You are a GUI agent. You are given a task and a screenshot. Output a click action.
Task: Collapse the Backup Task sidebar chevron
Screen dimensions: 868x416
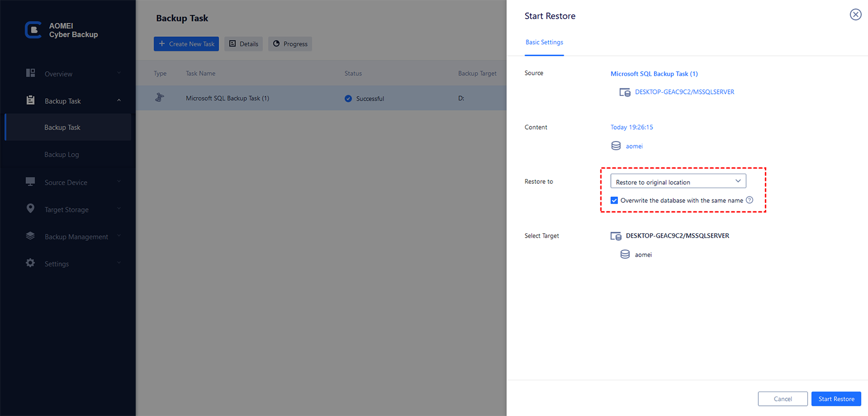119,100
